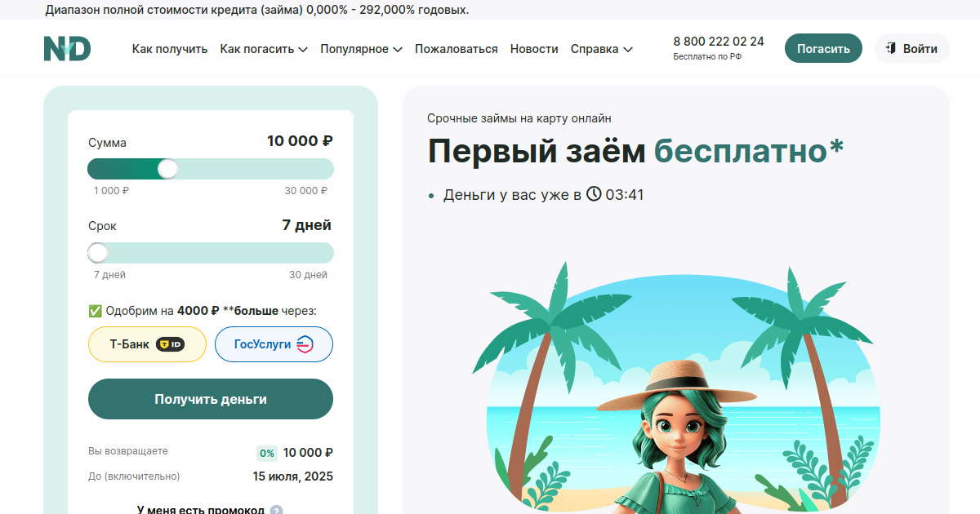Viewport: 980px width, 514px height.
Task: Open the Пожаловаться page
Action: (x=457, y=49)
